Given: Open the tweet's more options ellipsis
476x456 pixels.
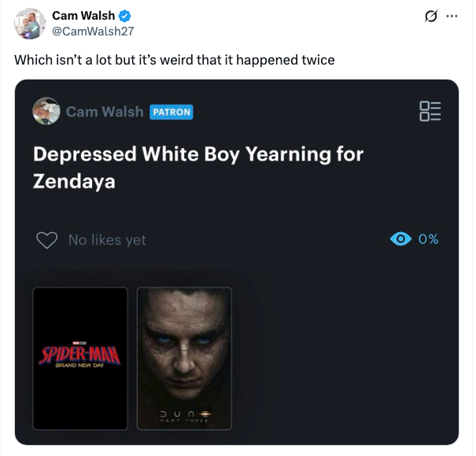Looking at the screenshot, I should pyautogui.click(x=452, y=16).
